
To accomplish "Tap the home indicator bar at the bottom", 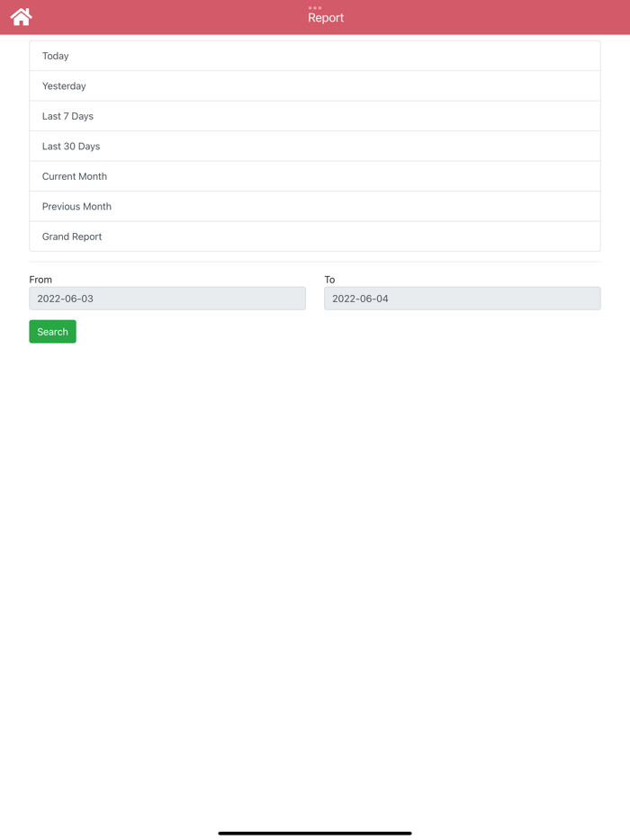I will click(315, 833).
